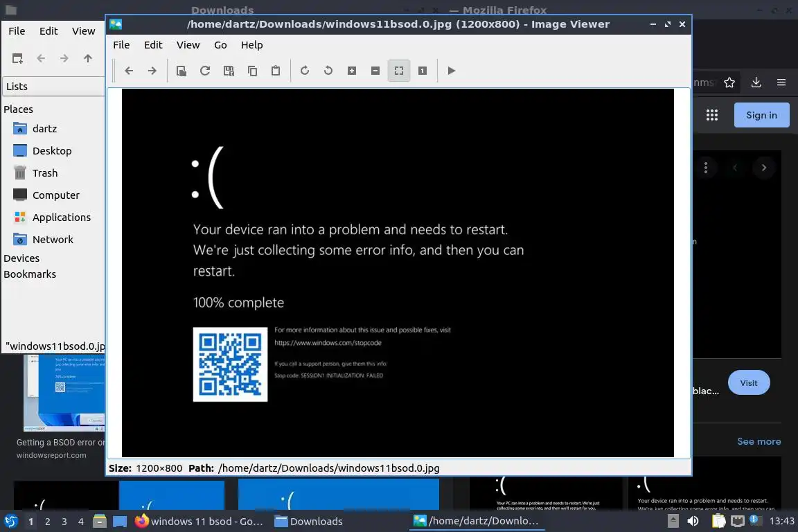Open Getting a BSOD error thumbnail

point(64,393)
